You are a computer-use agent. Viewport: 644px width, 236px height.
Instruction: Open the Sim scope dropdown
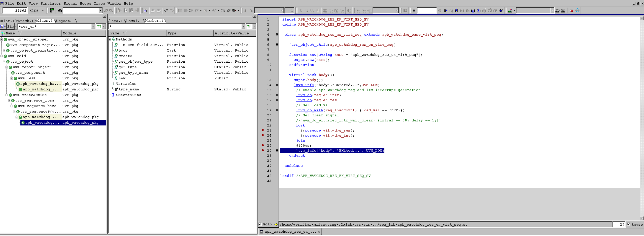coord(16,26)
